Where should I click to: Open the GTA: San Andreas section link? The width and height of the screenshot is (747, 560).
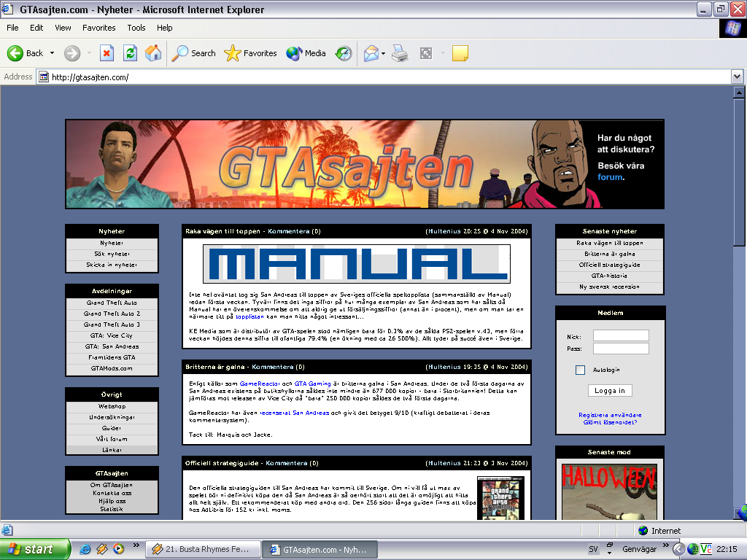[x=112, y=346]
